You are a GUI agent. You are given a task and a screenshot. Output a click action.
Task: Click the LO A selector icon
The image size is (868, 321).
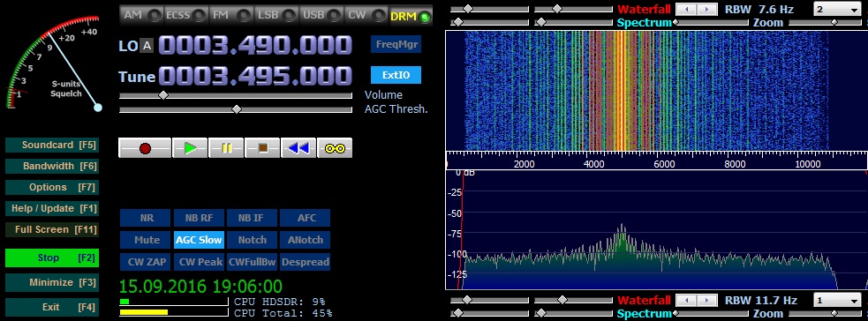click(x=147, y=46)
